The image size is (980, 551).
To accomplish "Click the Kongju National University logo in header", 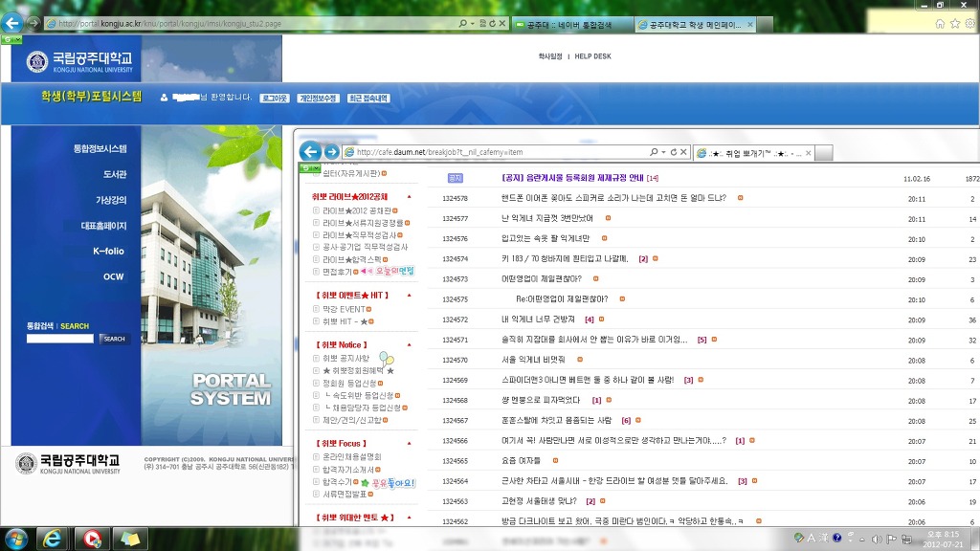I will [x=80, y=61].
